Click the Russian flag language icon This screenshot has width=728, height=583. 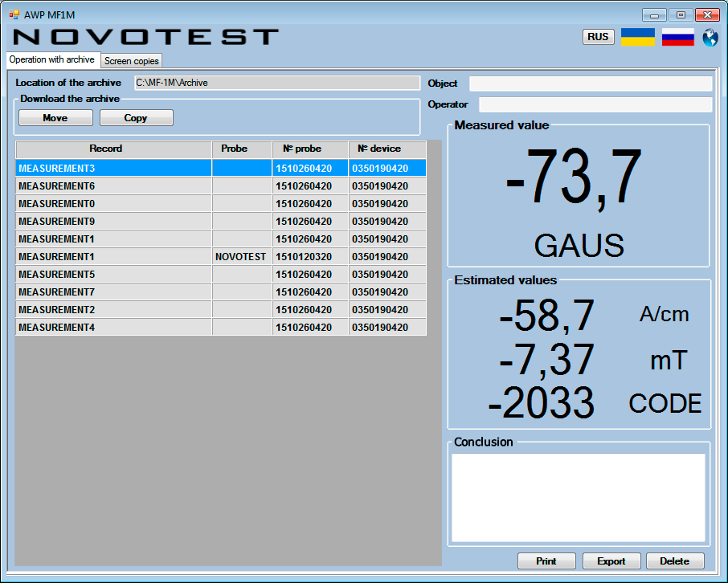(677, 37)
